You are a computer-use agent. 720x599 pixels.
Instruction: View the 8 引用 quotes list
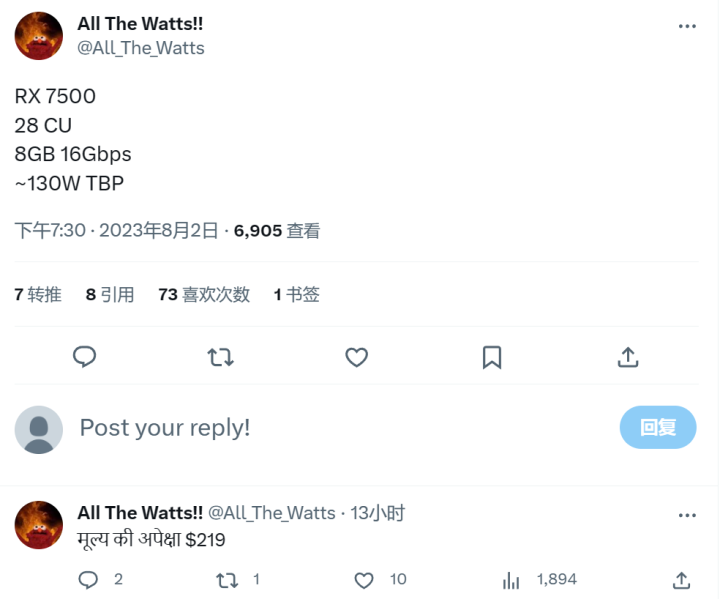110,294
